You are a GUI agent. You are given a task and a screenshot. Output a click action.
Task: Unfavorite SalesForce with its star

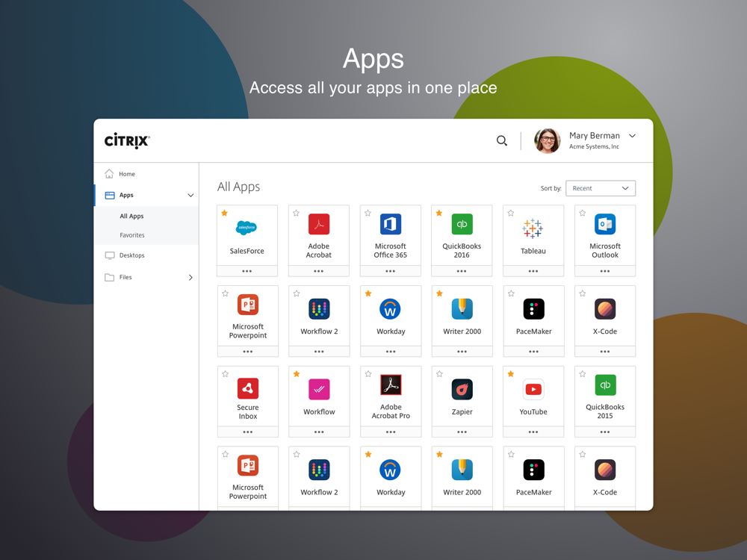tap(224, 213)
